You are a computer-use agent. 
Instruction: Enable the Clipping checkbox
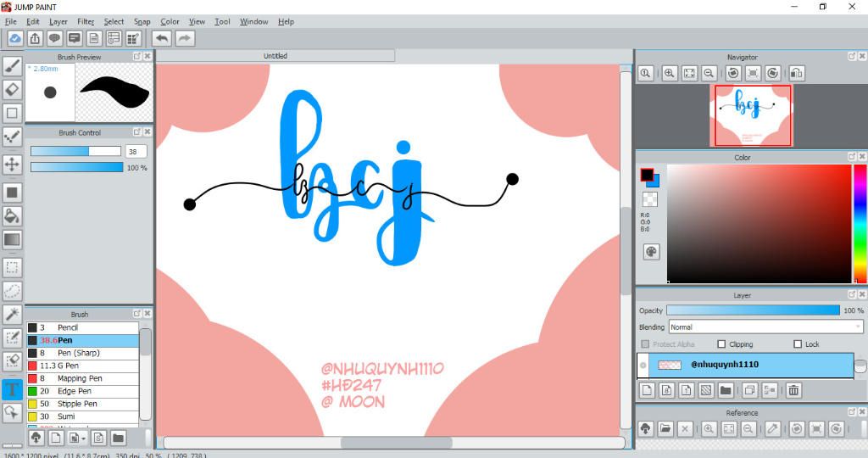pos(721,343)
